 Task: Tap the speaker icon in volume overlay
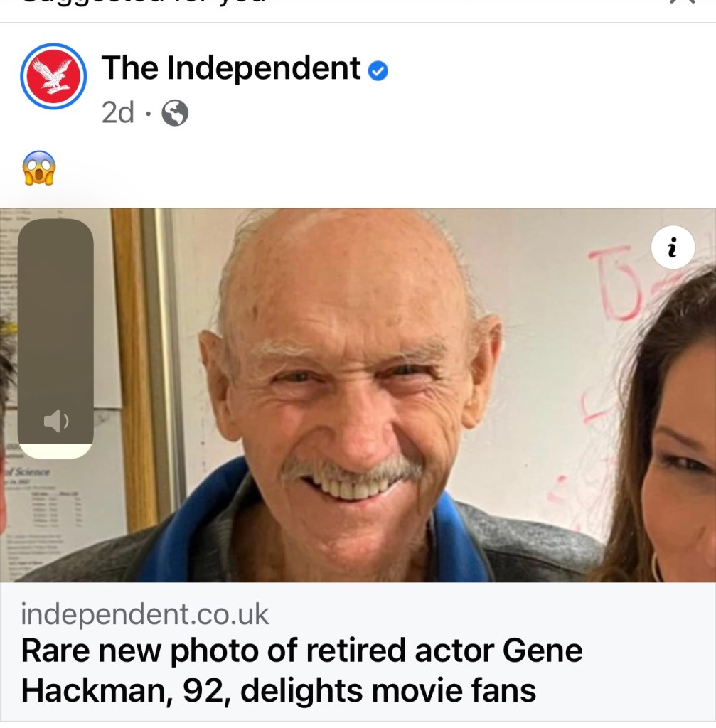pyautogui.click(x=55, y=422)
